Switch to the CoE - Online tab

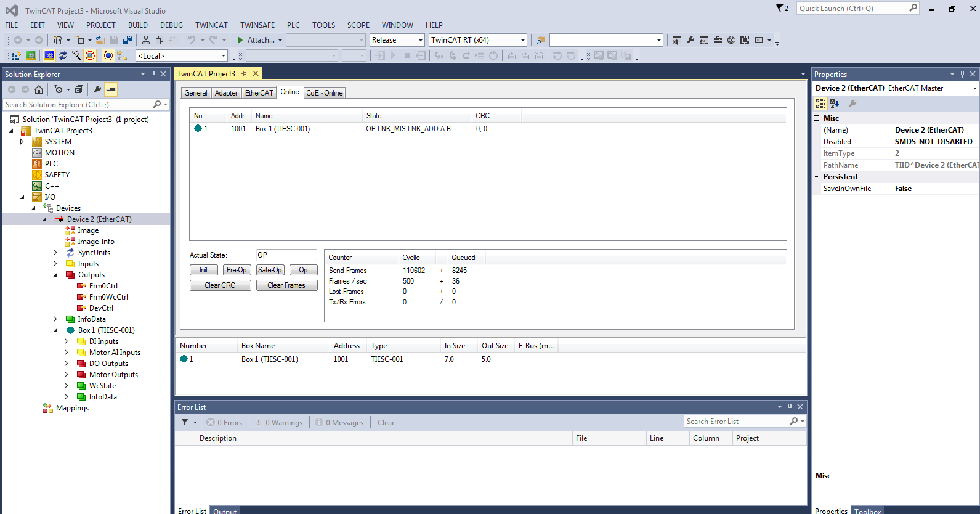click(x=325, y=93)
